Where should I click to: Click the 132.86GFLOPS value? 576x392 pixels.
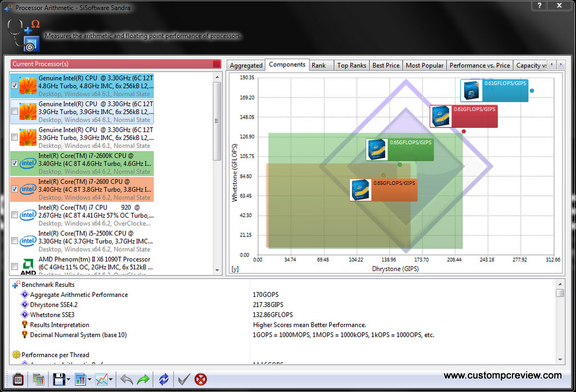point(273,314)
